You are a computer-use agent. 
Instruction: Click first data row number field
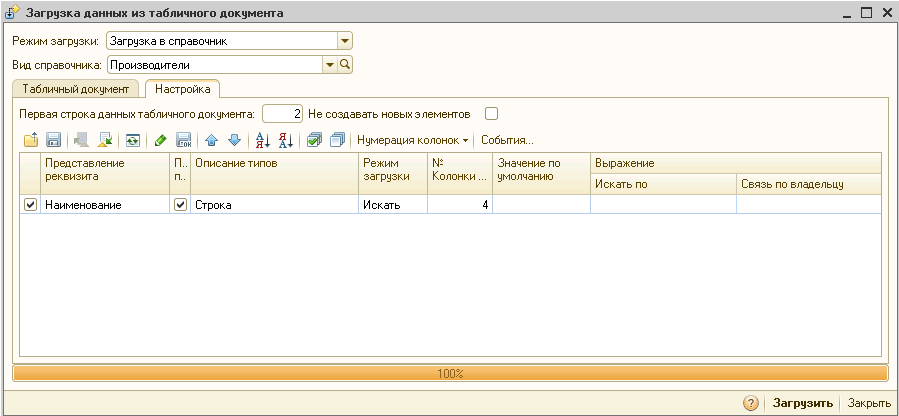[x=282, y=113]
